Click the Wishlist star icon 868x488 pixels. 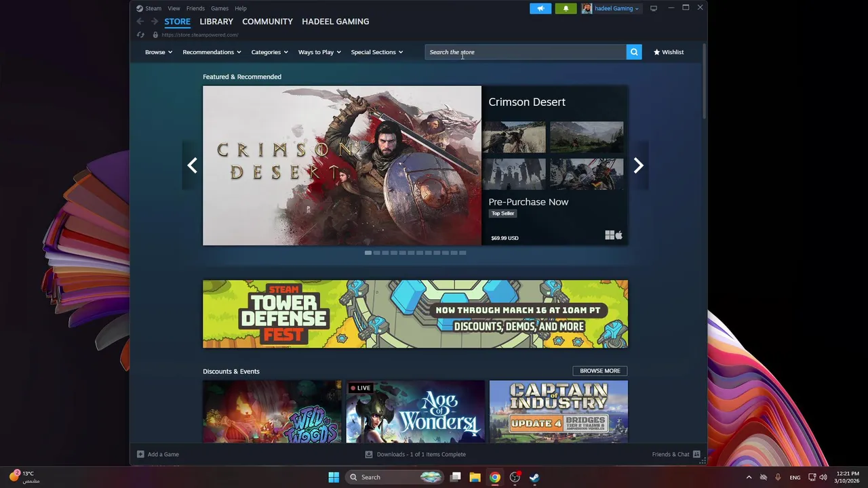click(x=656, y=52)
